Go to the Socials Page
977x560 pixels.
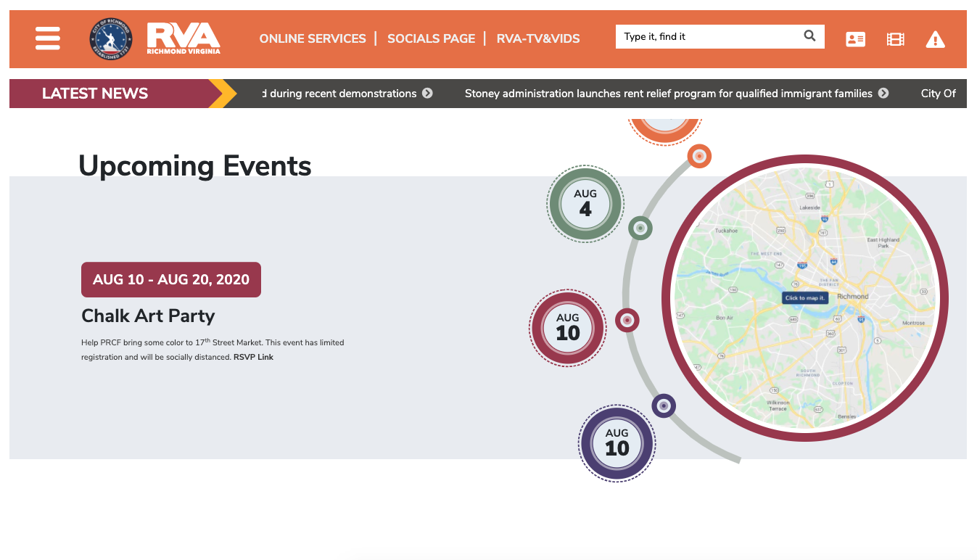[x=431, y=38]
